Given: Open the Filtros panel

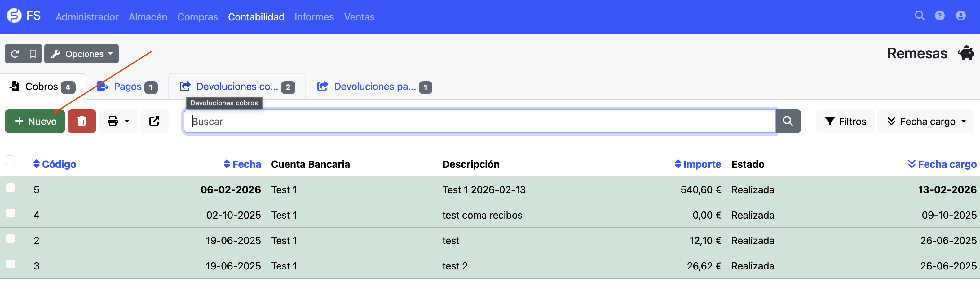Looking at the screenshot, I should [845, 121].
